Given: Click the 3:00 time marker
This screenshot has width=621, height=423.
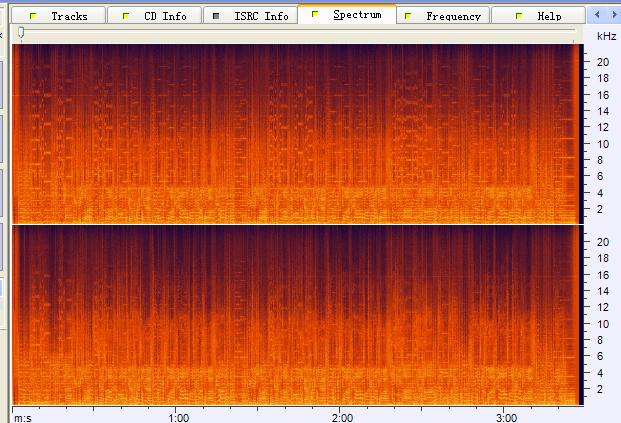Looking at the screenshot, I should [507, 417].
